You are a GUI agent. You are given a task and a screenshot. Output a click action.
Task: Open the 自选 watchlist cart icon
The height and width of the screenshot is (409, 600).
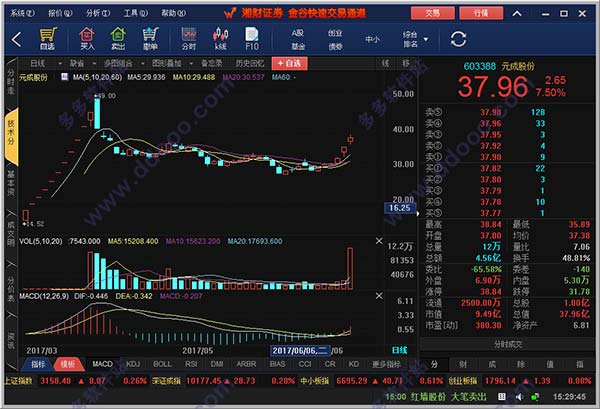pos(48,39)
